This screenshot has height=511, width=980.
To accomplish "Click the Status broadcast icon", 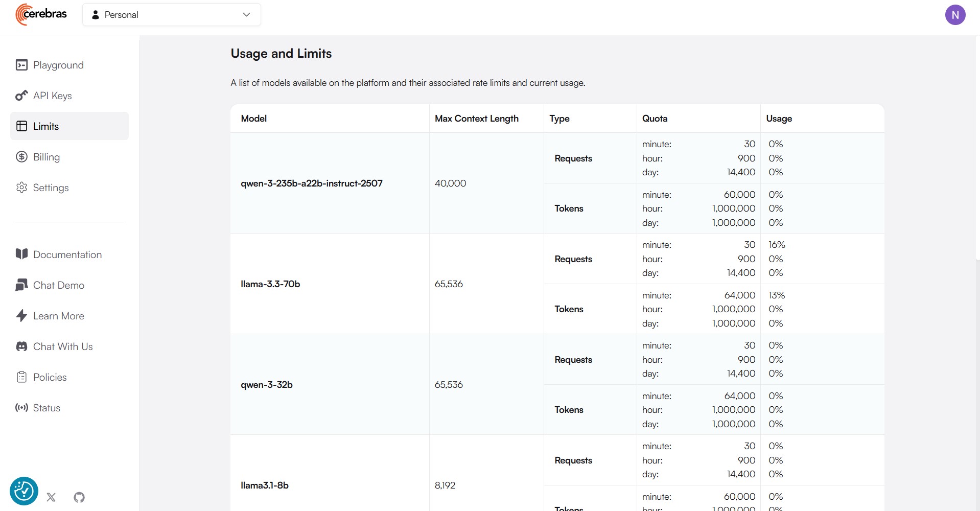I will pyautogui.click(x=21, y=408).
